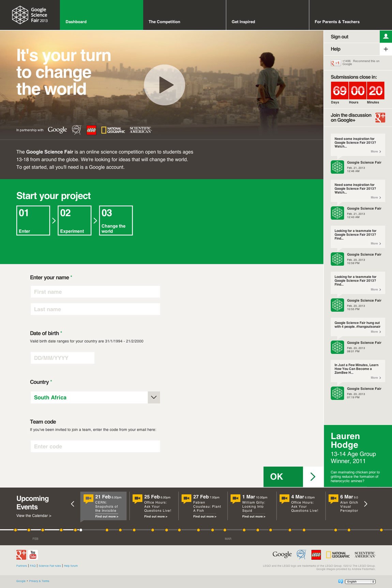Open Science Fair avatar for 10:55 PM post
Screen dimensions: 392x588
pyautogui.click(x=337, y=305)
